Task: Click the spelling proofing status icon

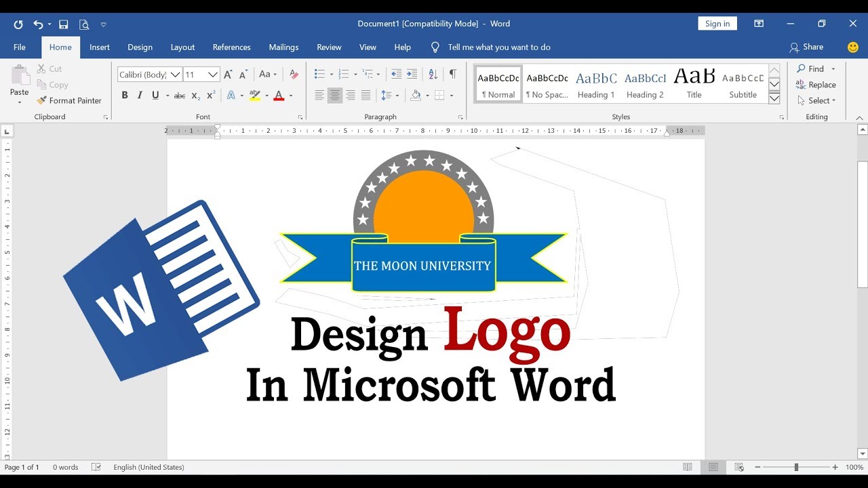Action: pos(96,467)
